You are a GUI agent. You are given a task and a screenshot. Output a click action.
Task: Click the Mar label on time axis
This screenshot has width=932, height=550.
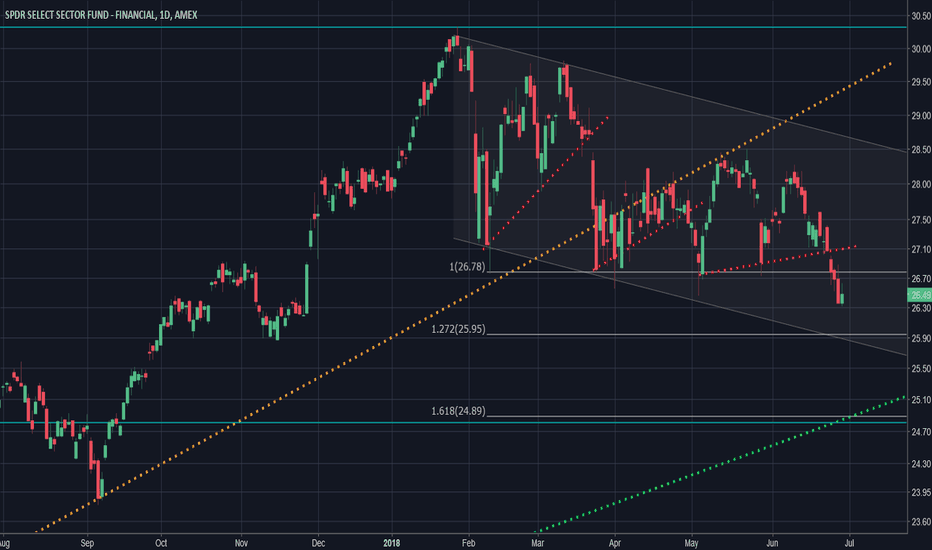537,543
